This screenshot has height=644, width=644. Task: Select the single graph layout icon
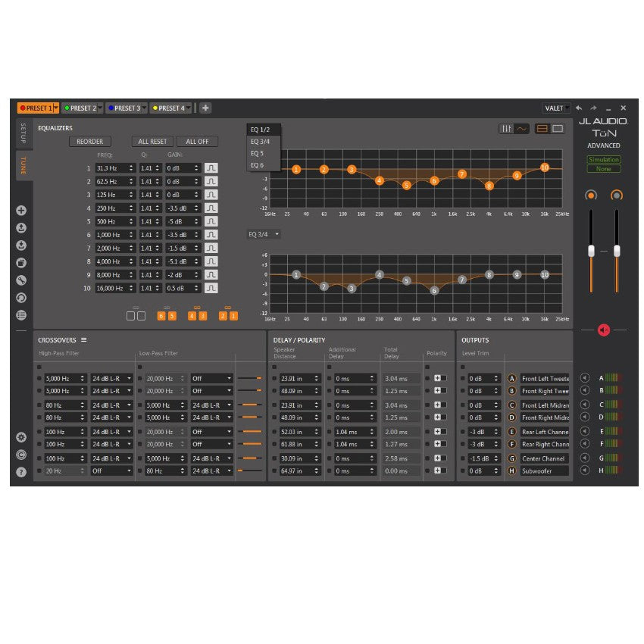558,129
